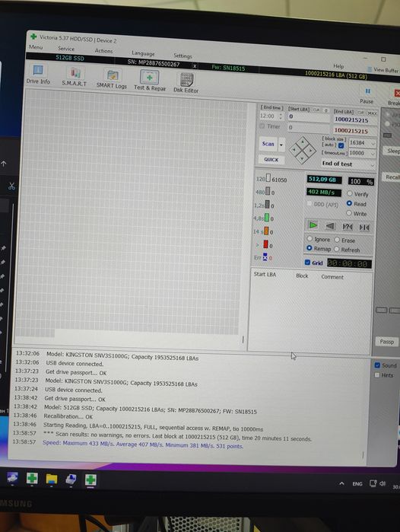Click the End LBA 1000215215 field
Image resolution: width=400 pixels, height=532 pixels.
355,119
